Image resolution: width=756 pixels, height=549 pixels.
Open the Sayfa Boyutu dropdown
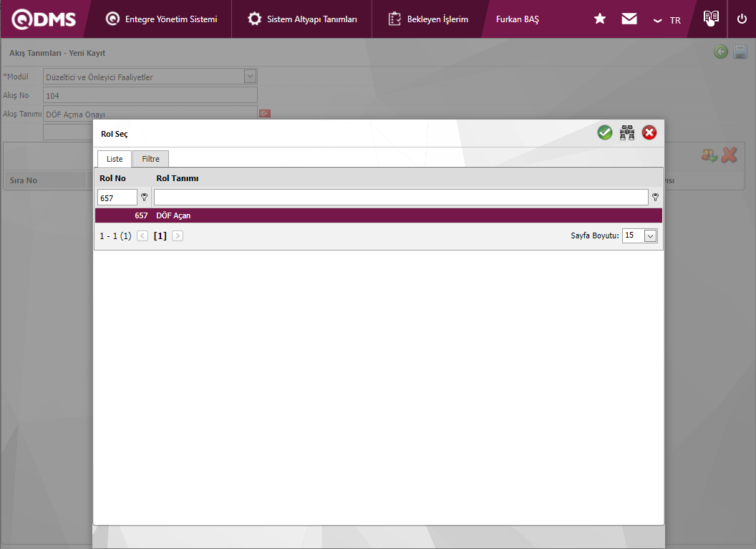[651, 235]
